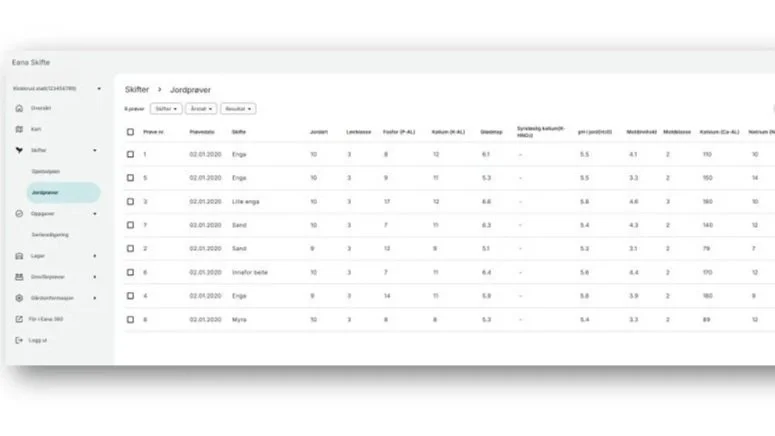
Task: Toggle the select-all checkbox in table header
Action: tap(130, 132)
